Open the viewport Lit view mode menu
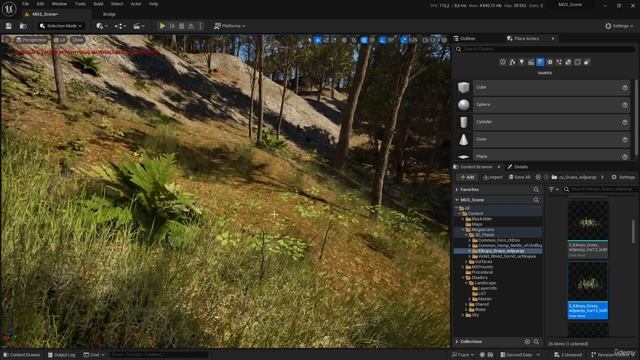 tap(60, 40)
